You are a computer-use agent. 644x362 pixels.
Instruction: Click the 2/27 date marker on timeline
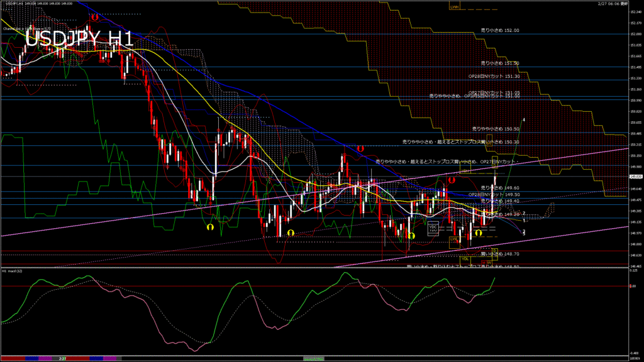[62, 358]
